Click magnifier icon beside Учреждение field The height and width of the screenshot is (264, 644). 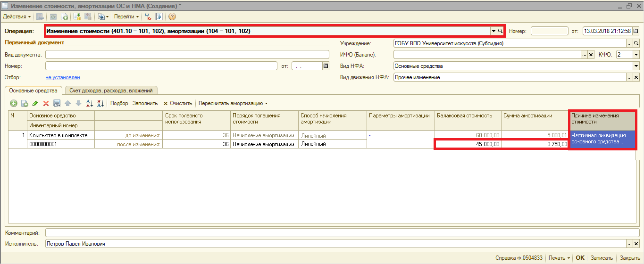(636, 43)
